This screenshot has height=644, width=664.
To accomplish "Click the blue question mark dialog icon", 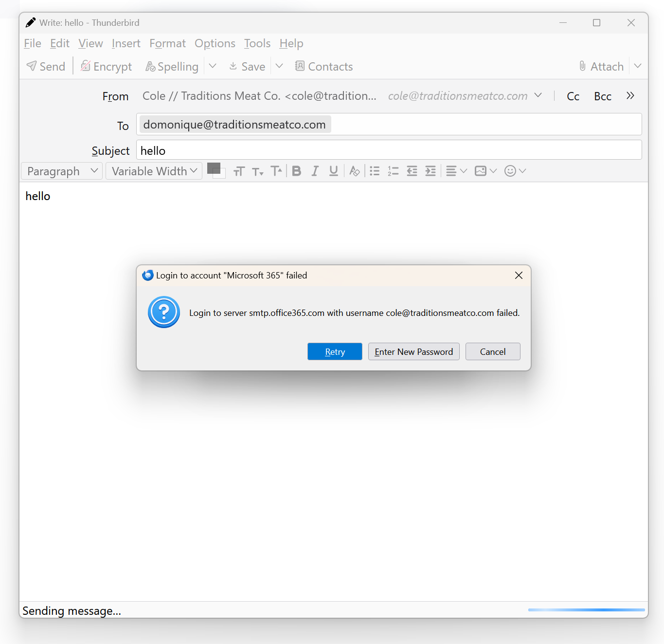I will 164,312.
